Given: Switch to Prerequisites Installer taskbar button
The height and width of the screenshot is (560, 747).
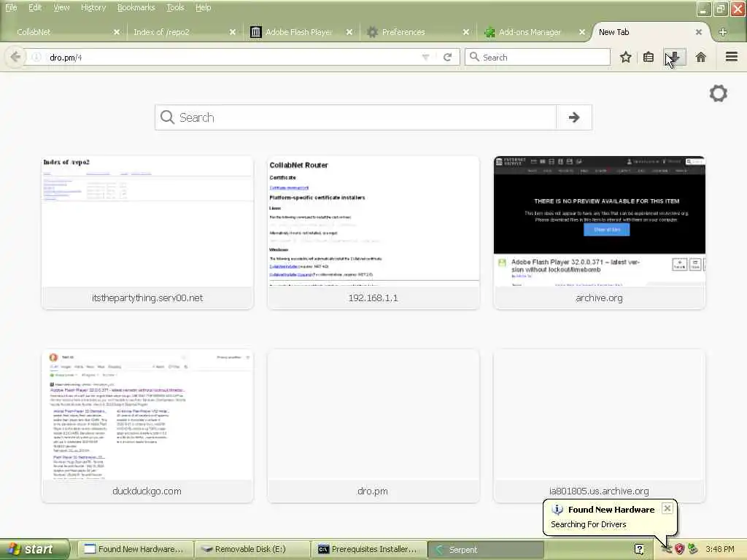Looking at the screenshot, I should click(x=369, y=549).
